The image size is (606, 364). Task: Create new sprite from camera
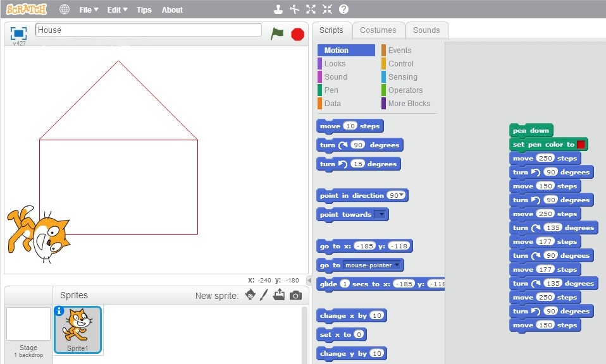(295, 295)
